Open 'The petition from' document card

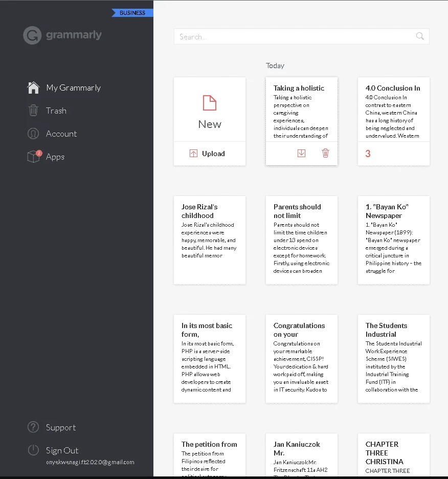(210, 455)
